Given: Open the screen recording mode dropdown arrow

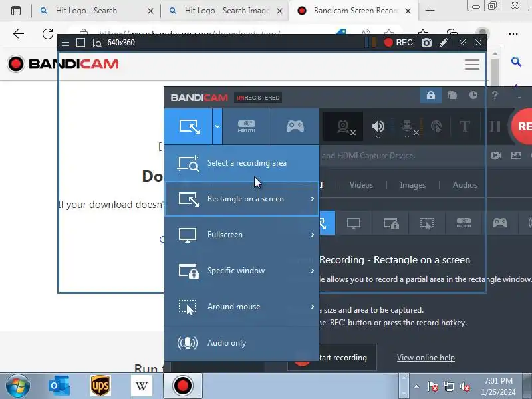Looking at the screenshot, I should [x=217, y=126].
